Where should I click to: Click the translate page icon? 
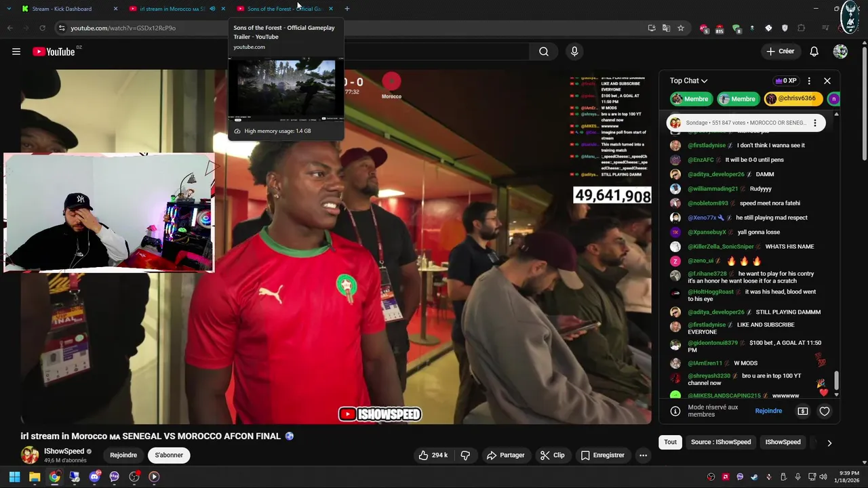point(666,28)
